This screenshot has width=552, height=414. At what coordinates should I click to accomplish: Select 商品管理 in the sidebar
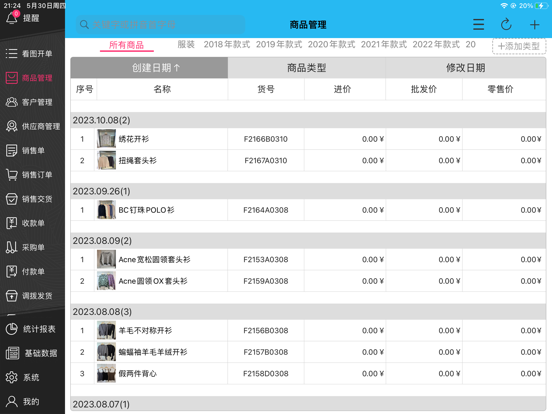pyautogui.click(x=29, y=78)
